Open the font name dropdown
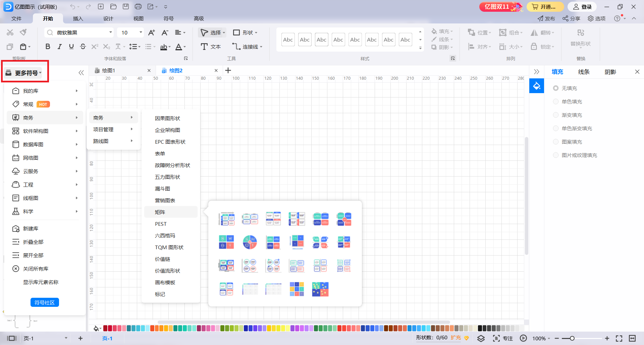The width and height of the screenshot is (644, 345). (110, 32)
